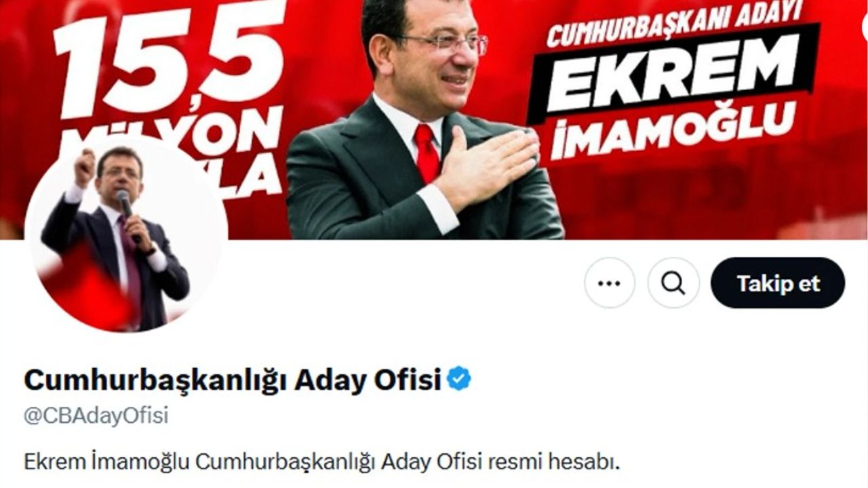
Task: Follow the account with Takip et
Action: (x=778, y=283)
